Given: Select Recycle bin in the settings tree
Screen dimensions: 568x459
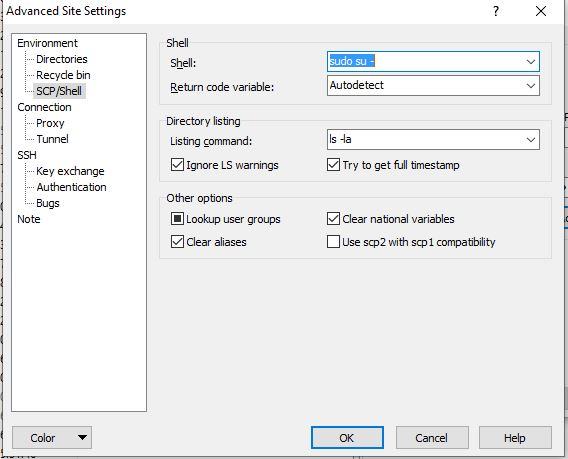Looking at the screenshot, I should [x=63, y=75].
